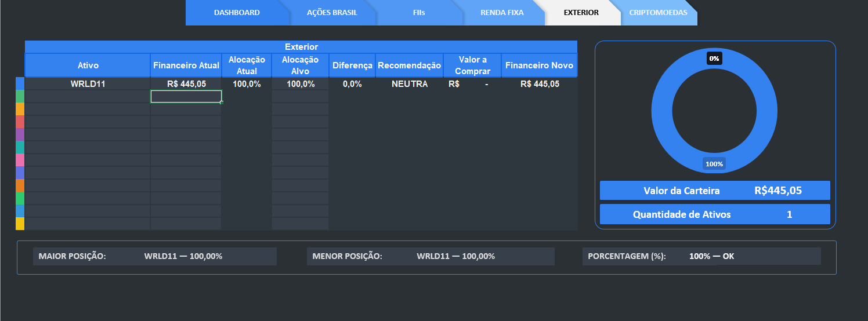The image size is (868, 321).
Task: Click the Recomendação column header
Action: coord(409,65)
